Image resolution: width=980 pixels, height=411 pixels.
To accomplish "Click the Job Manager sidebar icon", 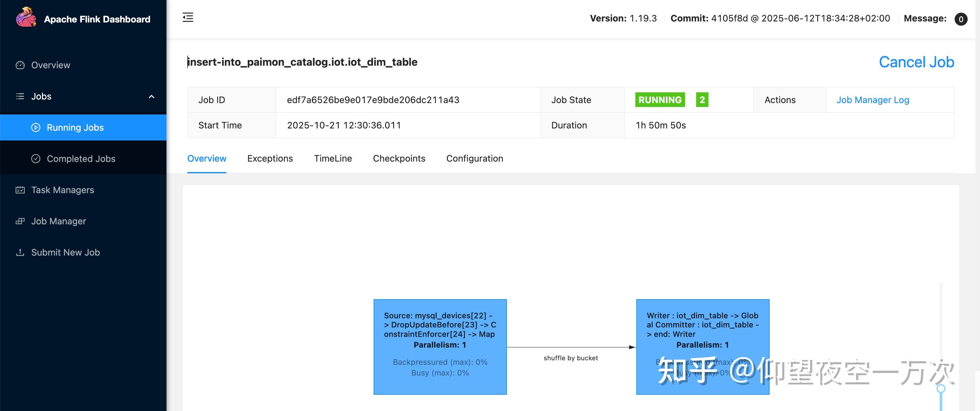I will (x=20, y=221).
